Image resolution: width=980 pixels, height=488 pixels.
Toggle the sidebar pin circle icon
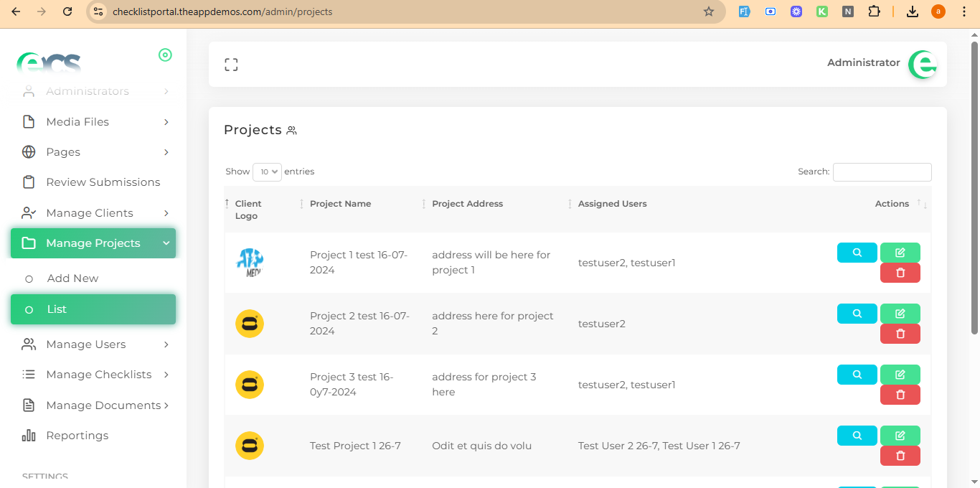(x=165, y=55)
